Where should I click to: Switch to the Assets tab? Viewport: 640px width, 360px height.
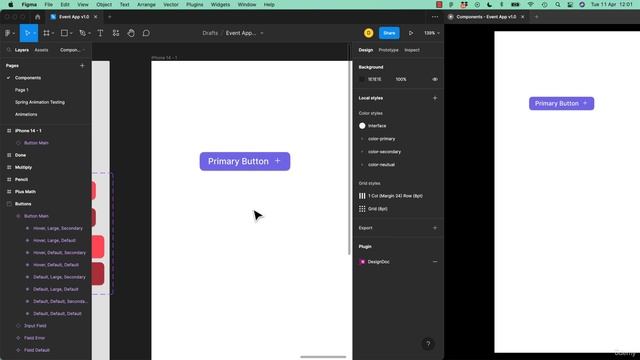tap(41, 50)
